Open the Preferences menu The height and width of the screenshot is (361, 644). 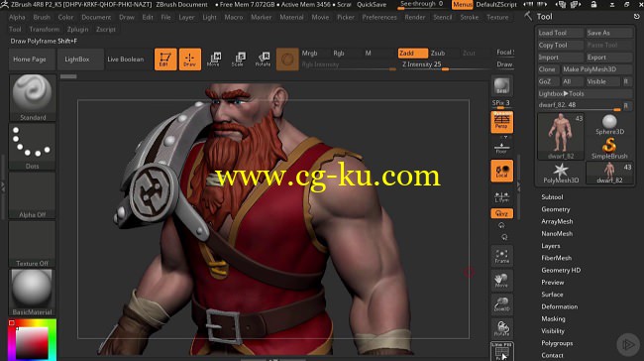click(x=379, y=17)
